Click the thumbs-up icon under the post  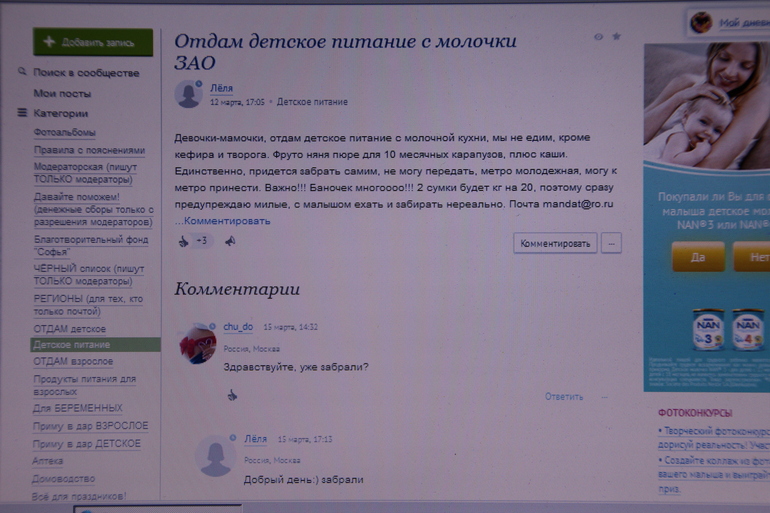(x=183, y=241)
